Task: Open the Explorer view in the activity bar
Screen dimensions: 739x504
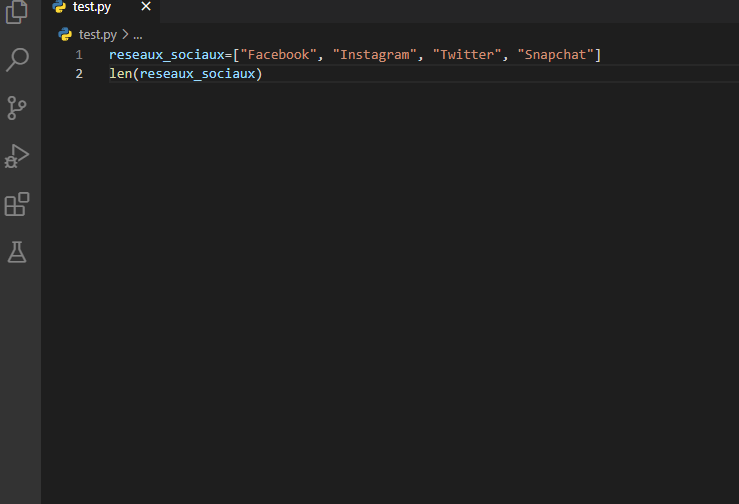Action: (x=17, y=11)
